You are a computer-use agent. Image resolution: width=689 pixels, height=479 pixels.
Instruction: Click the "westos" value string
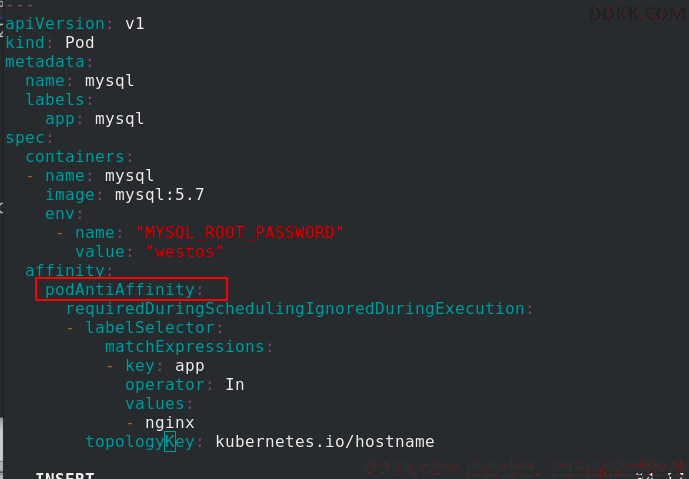(x=185, y=251)
